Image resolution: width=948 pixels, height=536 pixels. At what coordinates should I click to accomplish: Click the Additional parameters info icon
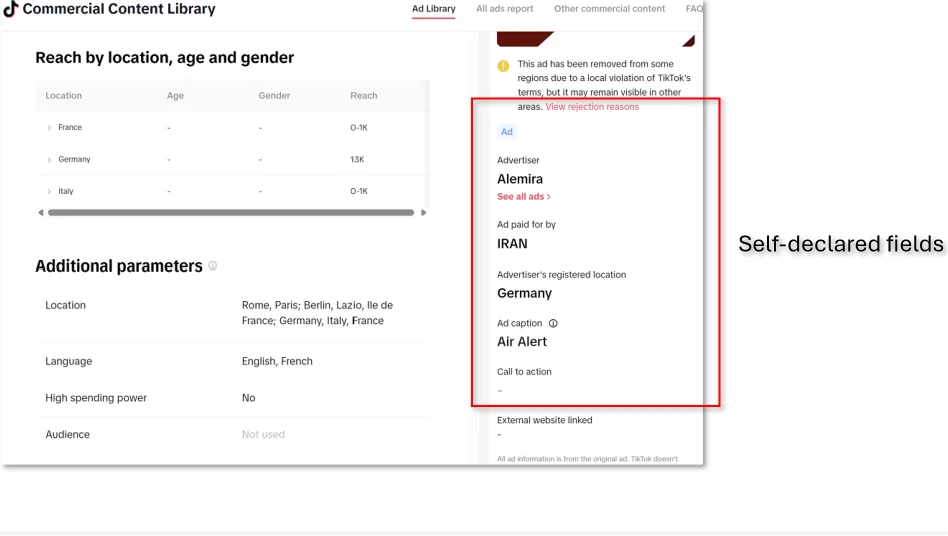pos(213,266)
